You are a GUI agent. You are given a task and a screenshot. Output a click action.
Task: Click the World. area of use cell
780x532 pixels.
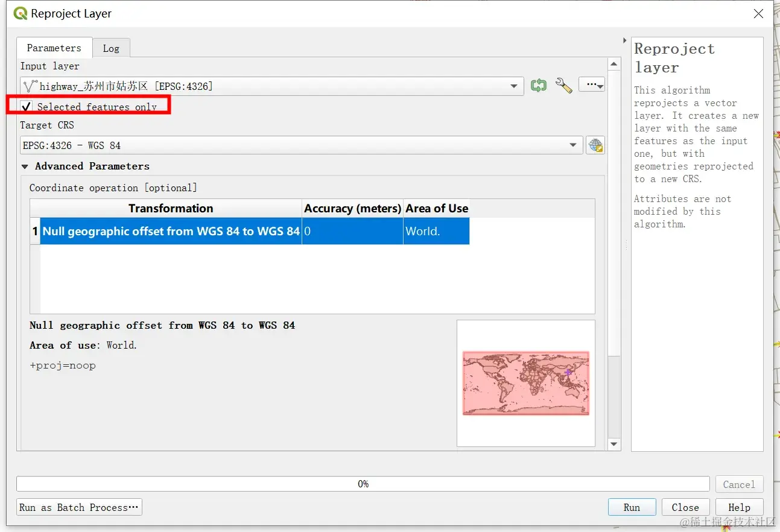[437, 231]
